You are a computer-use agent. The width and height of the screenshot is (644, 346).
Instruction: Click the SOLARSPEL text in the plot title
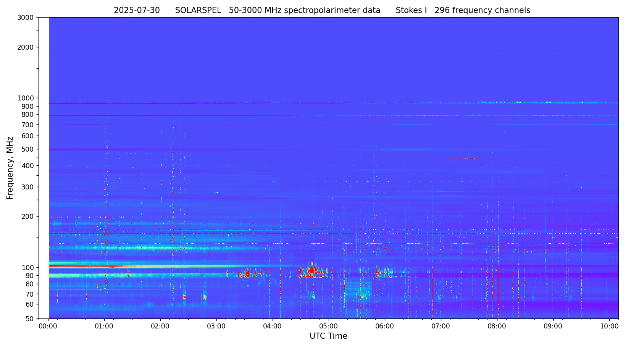[x=198, y=11]
